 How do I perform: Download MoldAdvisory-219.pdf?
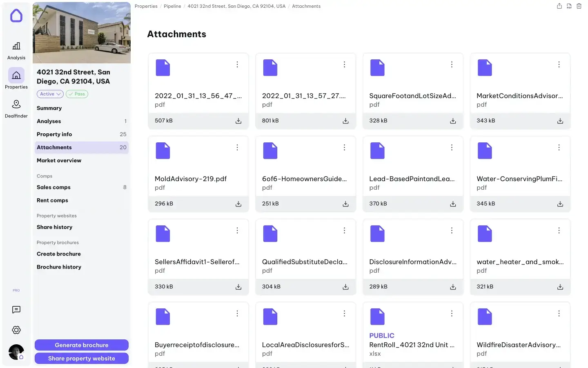click(x=238, y=204)
